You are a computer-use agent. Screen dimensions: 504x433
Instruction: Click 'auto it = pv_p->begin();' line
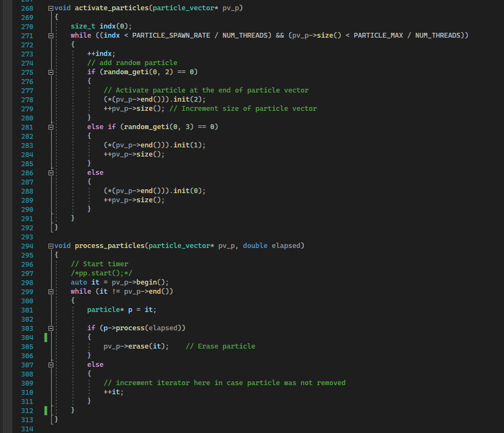[120, 282]
